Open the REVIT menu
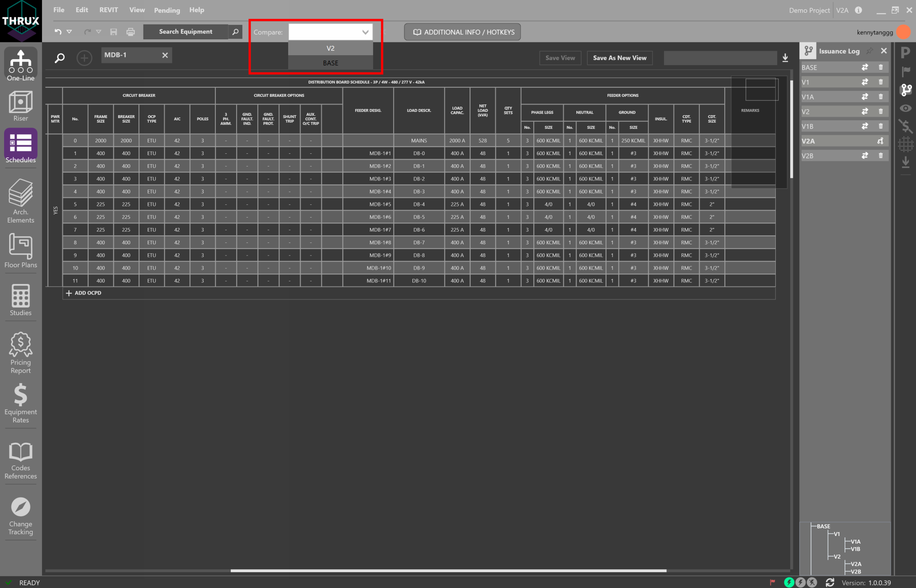The height and width of the screenshot is (588, 916). pyautogui.click(x=109, y=9)
